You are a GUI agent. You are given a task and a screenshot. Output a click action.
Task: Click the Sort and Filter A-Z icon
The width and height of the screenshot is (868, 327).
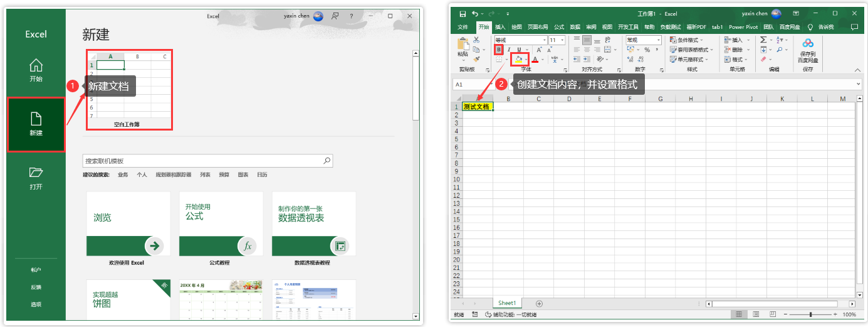tap(779, 40)
